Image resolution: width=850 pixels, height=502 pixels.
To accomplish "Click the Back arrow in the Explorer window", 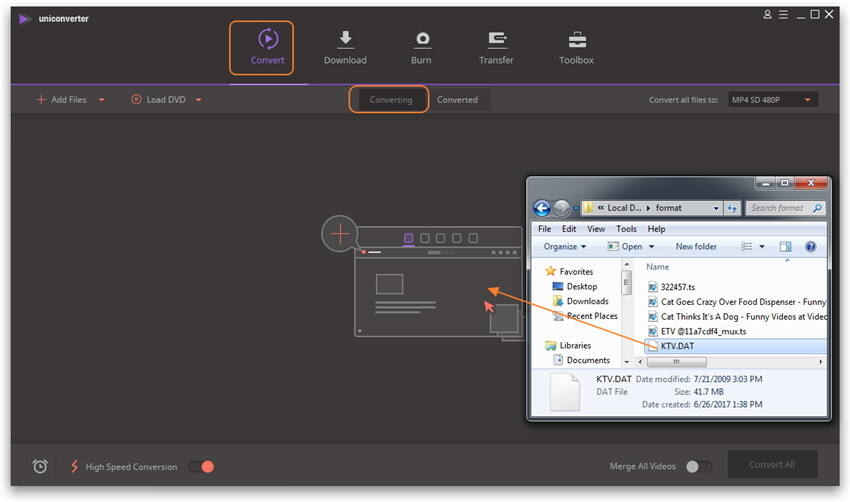I will [542, 208].
